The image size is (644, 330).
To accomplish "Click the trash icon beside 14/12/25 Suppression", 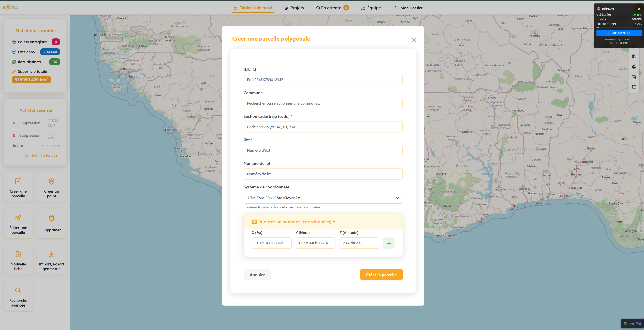I will (x=14, y=123).
